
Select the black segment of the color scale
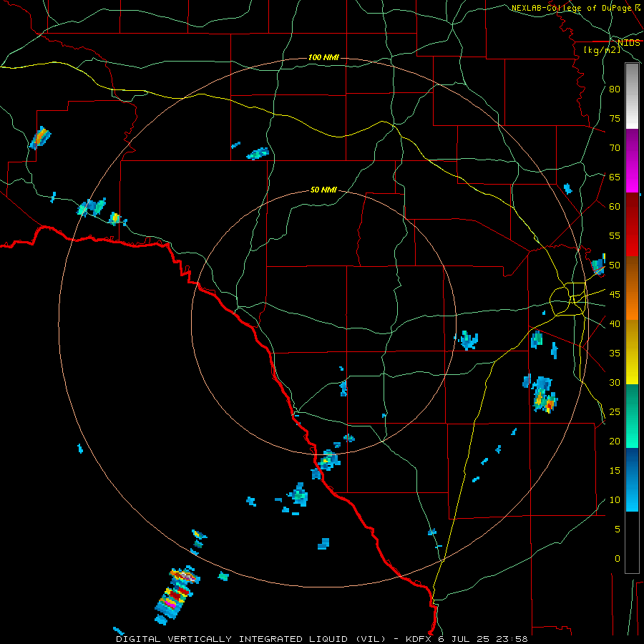click(x=632, y=542)
